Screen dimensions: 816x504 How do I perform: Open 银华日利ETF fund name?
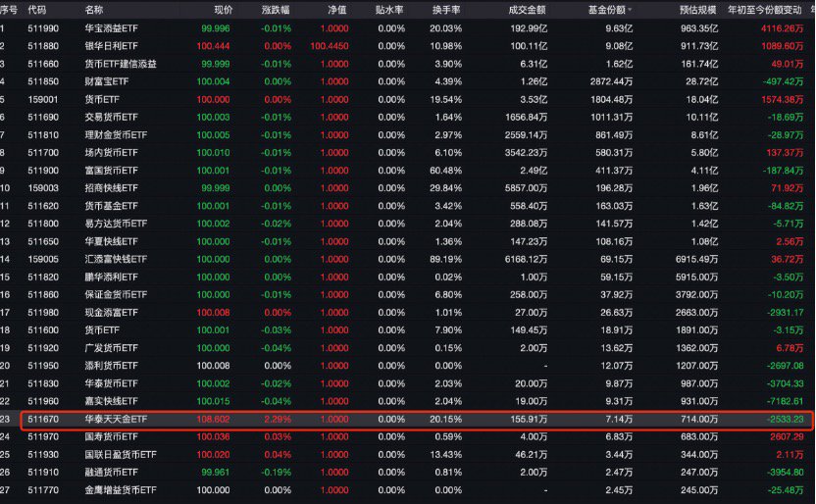[112, 46]
